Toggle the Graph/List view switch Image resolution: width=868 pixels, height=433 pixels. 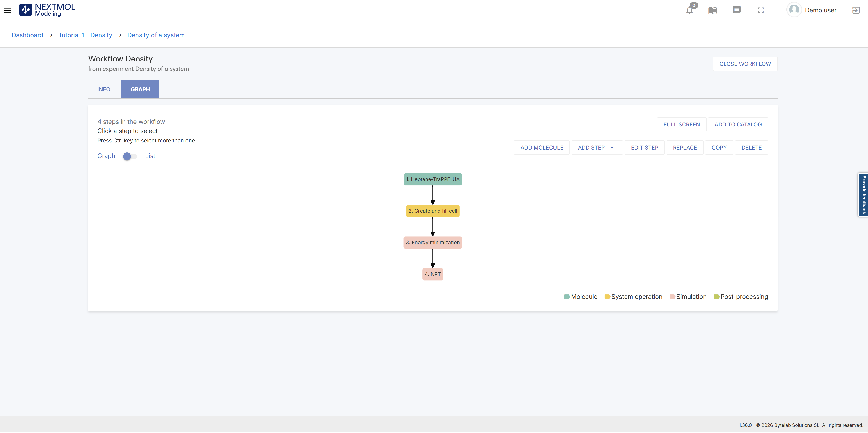[x=130, y=156]
